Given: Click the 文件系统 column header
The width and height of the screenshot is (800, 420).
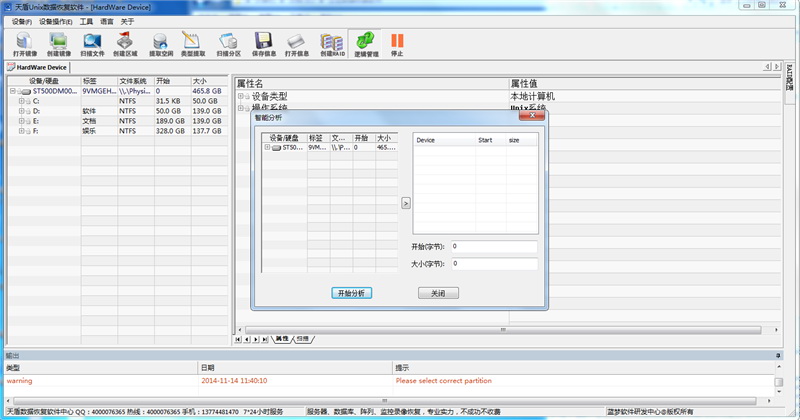Looking at the screenshot, I should click(x=136, y=81).
